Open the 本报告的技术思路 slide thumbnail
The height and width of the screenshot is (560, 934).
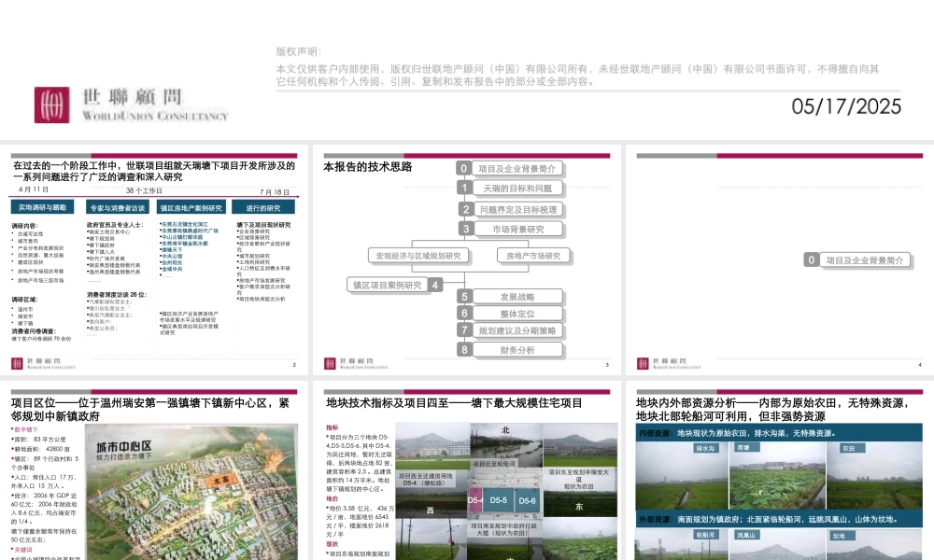click(x=467, y=259)
